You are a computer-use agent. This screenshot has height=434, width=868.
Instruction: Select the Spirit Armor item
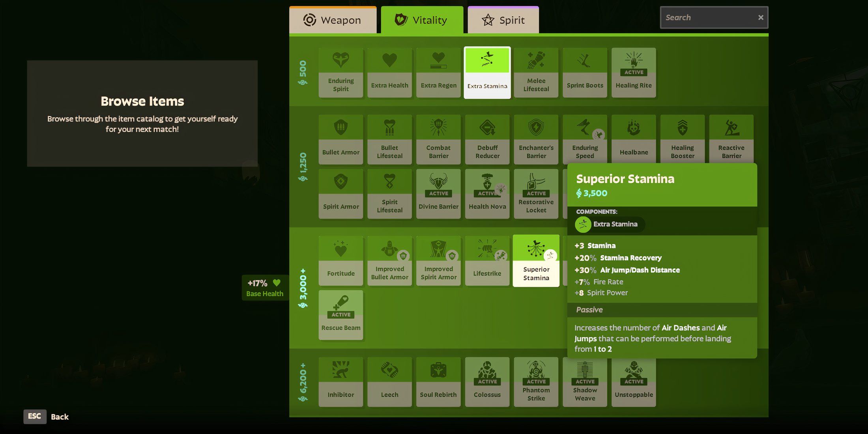pos(341,194)
